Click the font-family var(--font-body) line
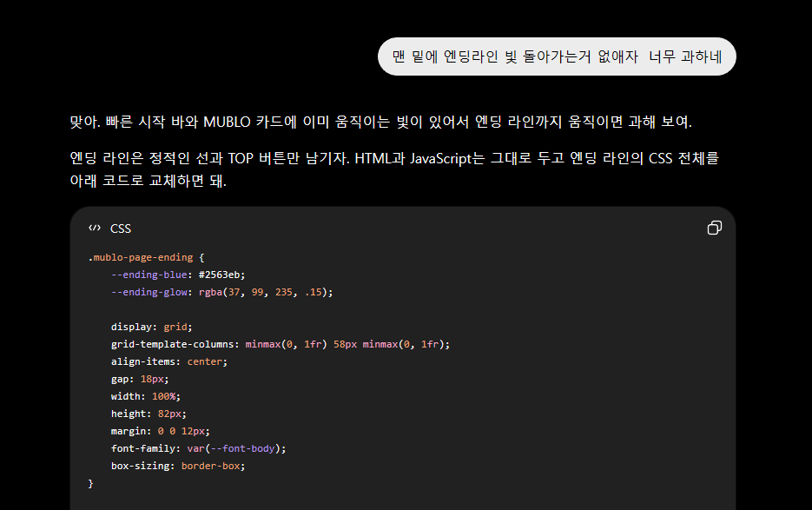Viewport: 812px width, 510px height. tap(198, 448)
